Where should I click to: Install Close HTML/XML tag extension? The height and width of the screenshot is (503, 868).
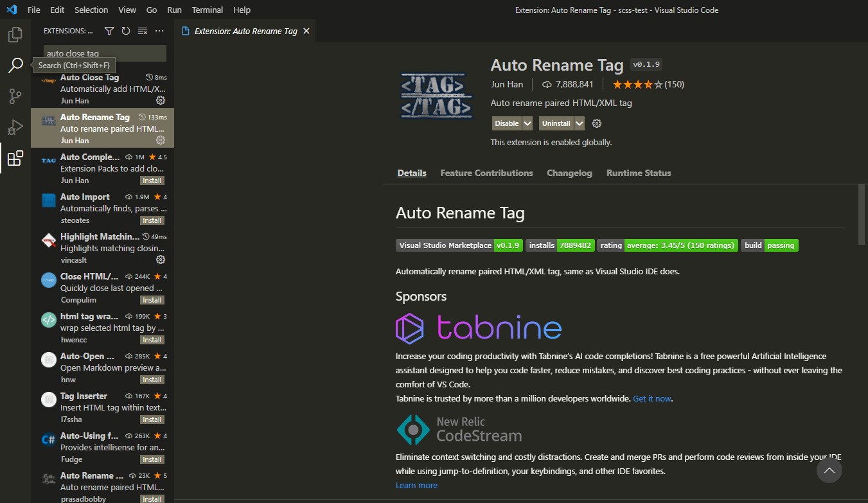point(152,300)
